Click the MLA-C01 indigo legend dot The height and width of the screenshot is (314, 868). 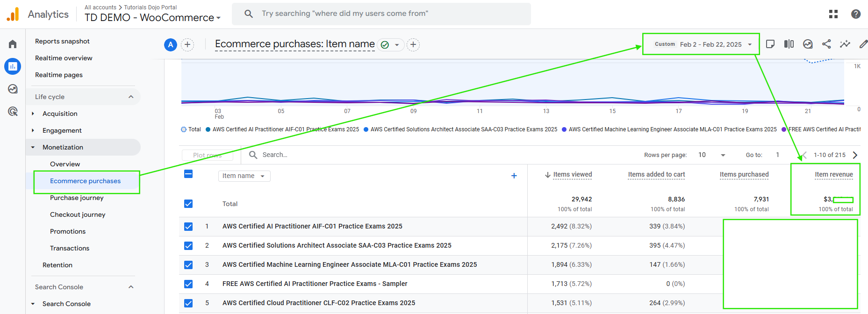point(564,129)
